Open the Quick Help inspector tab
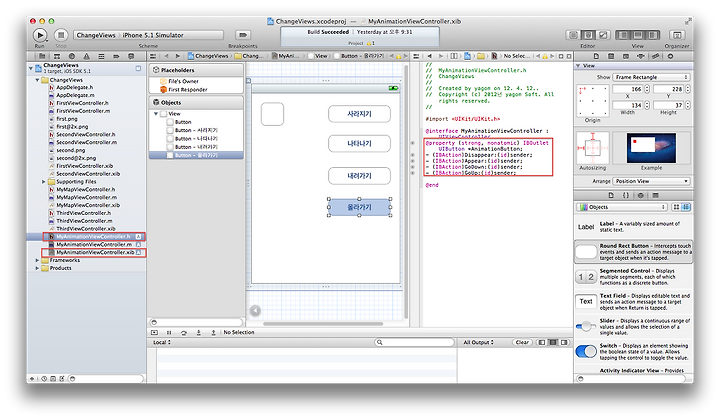 tap(611, 56)
